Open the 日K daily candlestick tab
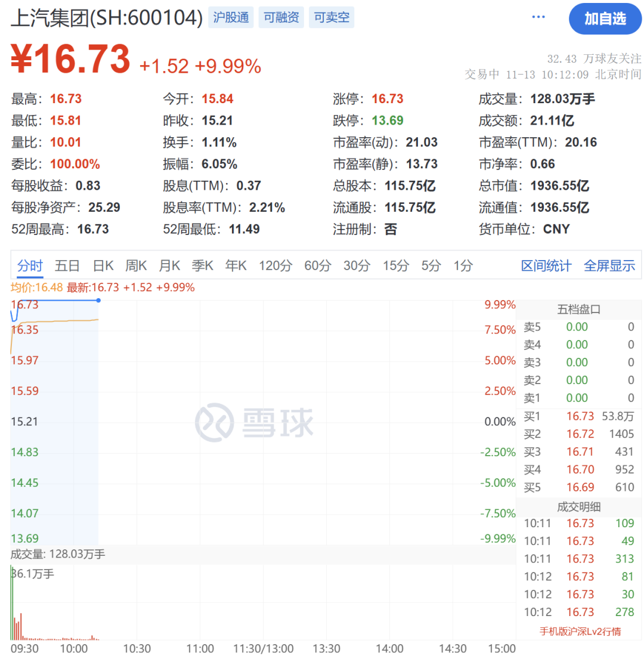 tap(103, 266)
